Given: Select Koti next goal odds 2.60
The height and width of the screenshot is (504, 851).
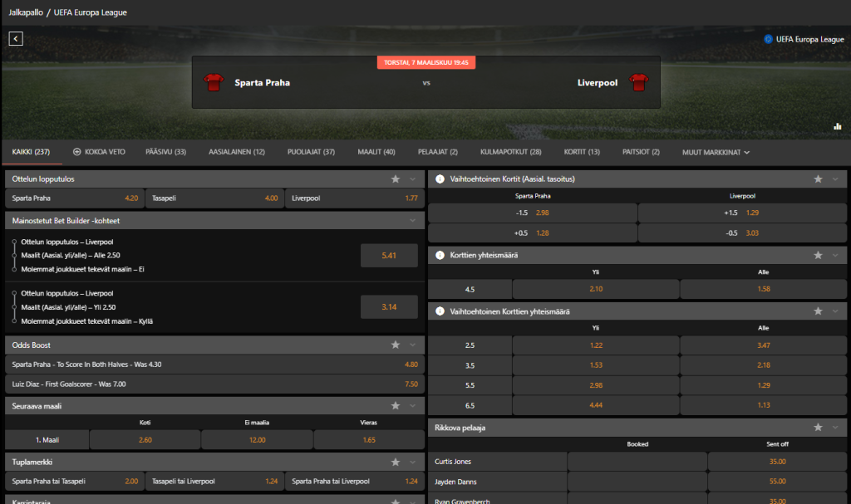Looking at the screenshot, I should 145,440.
